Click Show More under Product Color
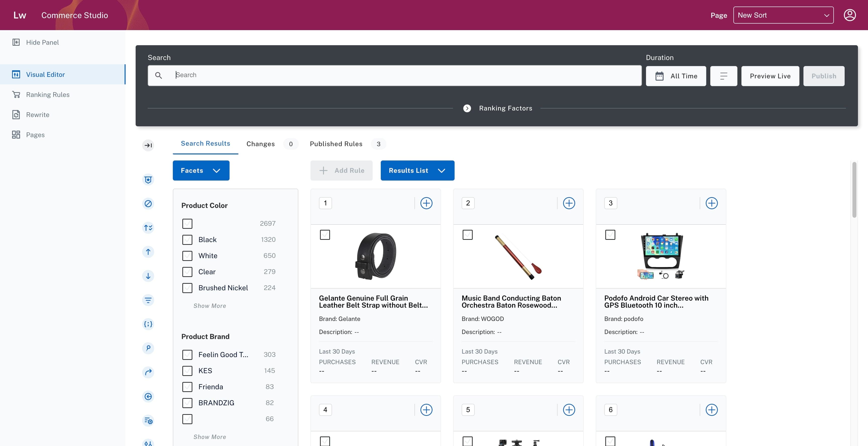This screenshot has height=446, width=868. click(209, 306)
